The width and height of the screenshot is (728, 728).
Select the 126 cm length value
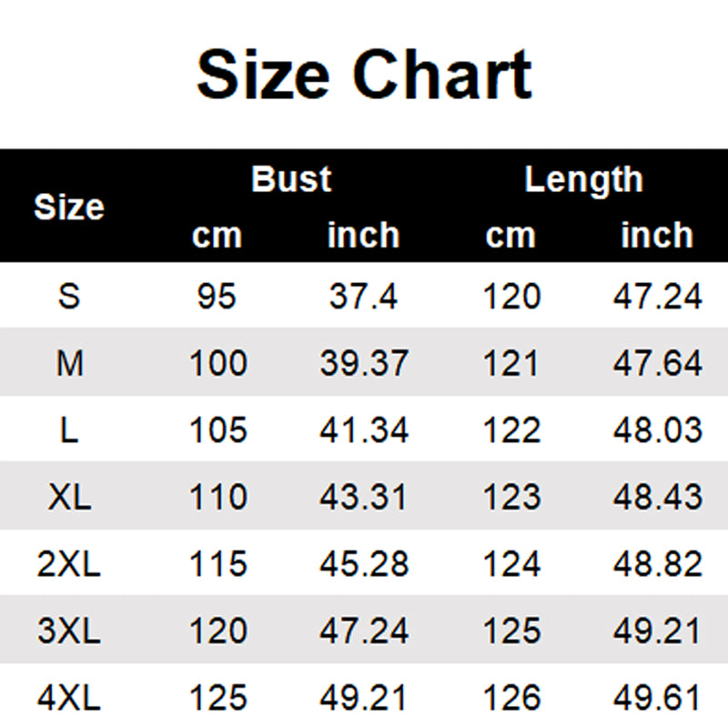[511, 698]
